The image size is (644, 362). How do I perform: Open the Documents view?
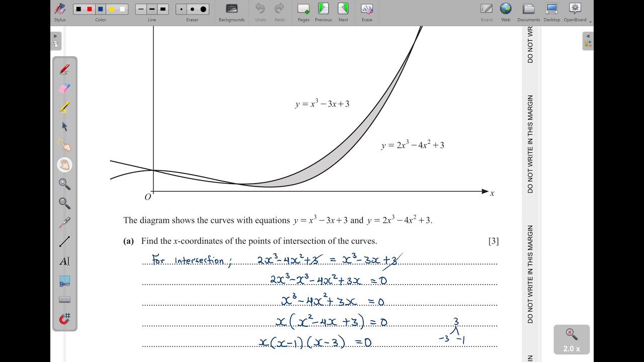pos(528,13)
